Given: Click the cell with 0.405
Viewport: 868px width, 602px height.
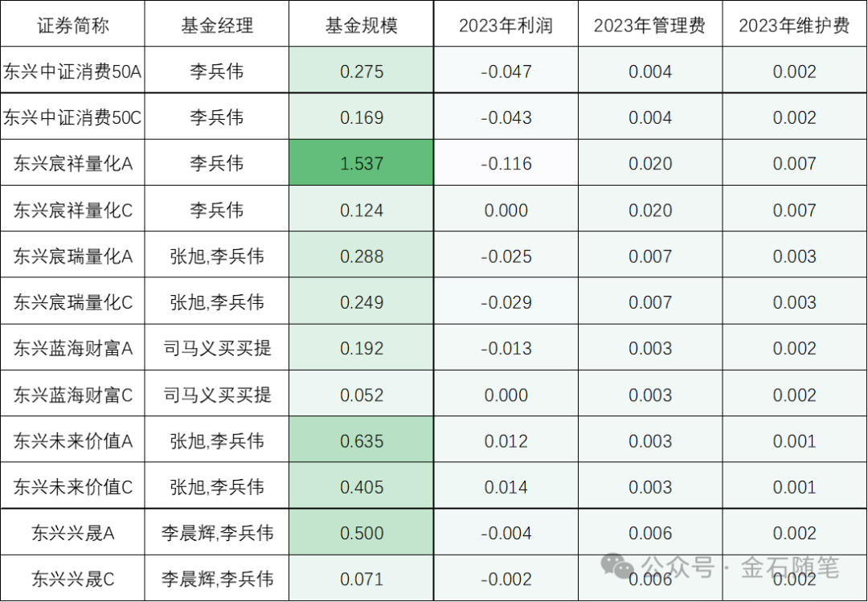Looking at the screenshot, I should click(362, 486).
